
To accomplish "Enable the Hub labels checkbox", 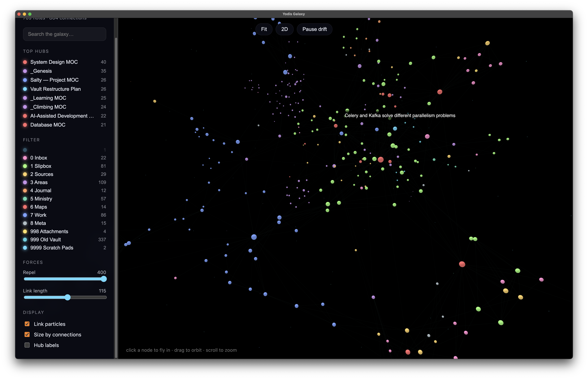I will 27,345.
